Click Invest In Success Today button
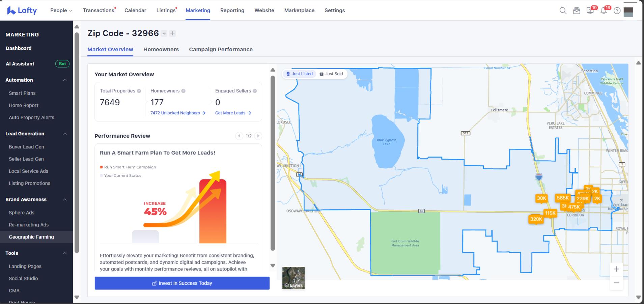This screenshot has width=644, height=304. [182, 283]
